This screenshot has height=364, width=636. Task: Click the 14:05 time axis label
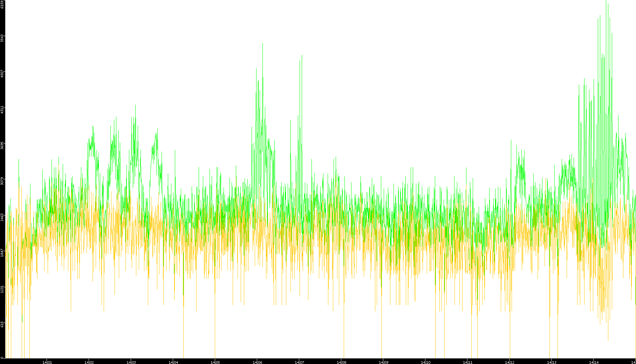(x=215, y=362)
